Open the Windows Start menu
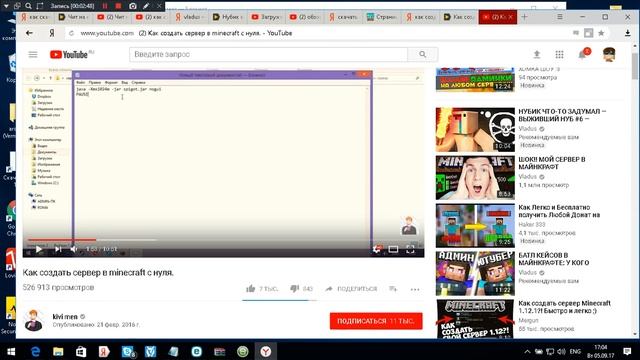Viewport: 640px width, 360px height. tap(11, 351)
